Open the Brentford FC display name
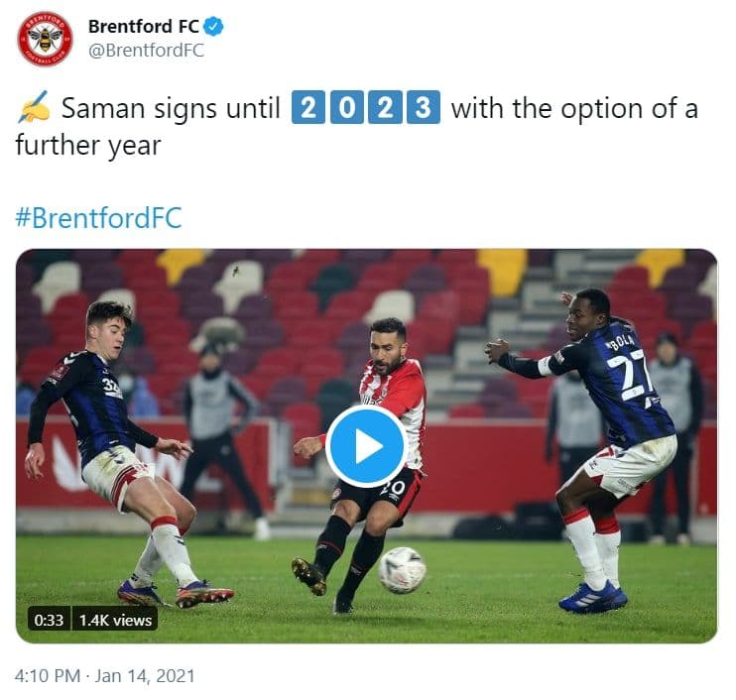The image size is (736, 700). point(144,26)
